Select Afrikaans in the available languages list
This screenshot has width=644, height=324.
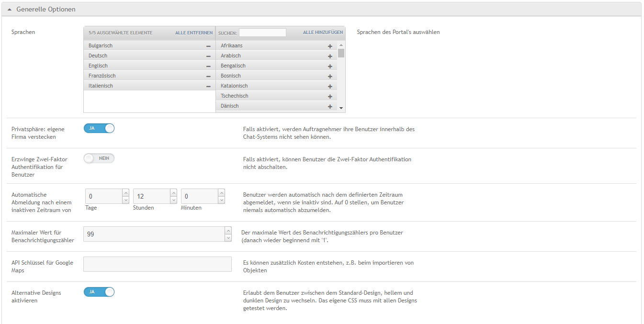click(x=277, y=46)
